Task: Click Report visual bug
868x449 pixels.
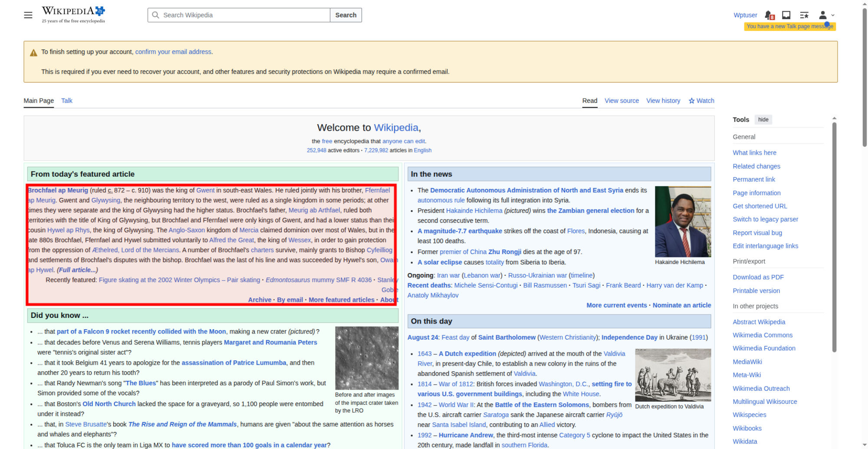Action: (757, 233)
